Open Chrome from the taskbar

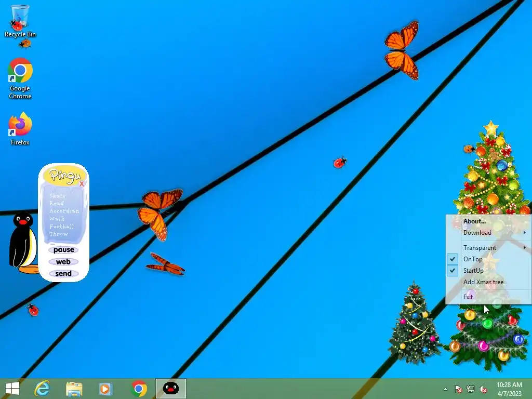(139, 389)
